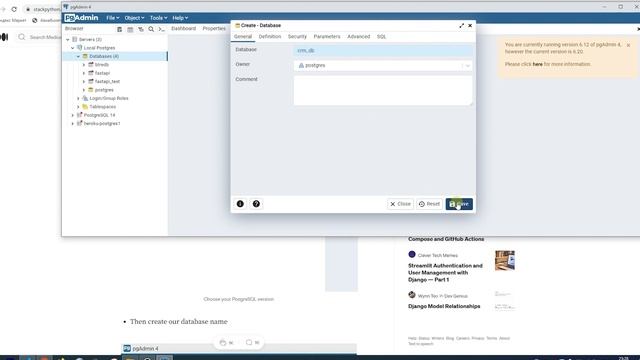Click the Close button in dialog footer
640x360 pixels.
tap(400, 204)
